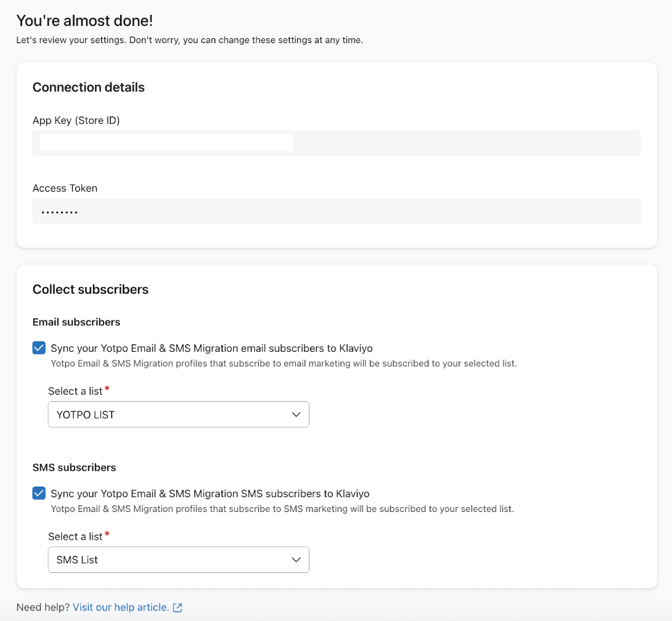Open the YOTPO LIST email list dropdown

[x=178, y=415]
